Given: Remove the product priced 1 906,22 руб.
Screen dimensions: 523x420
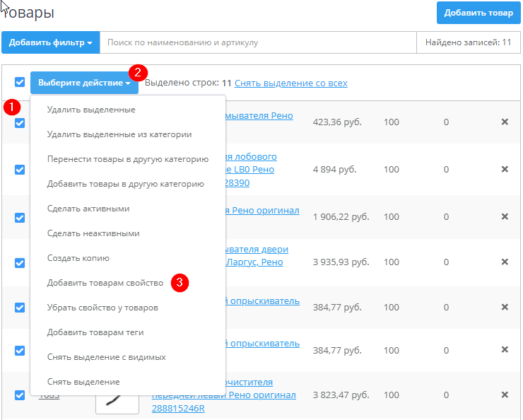Looking at the screenshot, I should tap(505, 217).
